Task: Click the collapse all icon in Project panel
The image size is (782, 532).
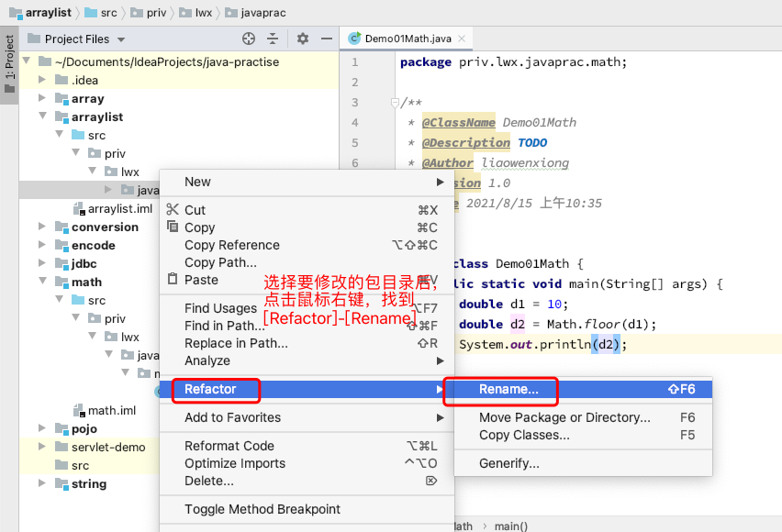Action: pos(273,39)
